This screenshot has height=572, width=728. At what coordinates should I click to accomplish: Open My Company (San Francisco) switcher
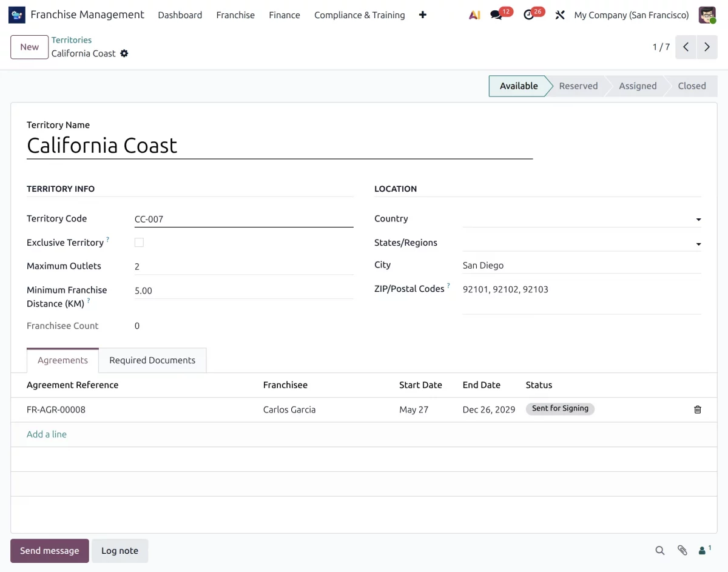[x=632, y=15]
